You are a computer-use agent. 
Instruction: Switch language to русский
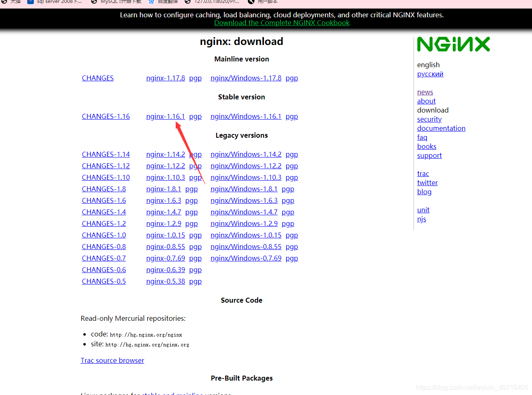pos(430,74)
